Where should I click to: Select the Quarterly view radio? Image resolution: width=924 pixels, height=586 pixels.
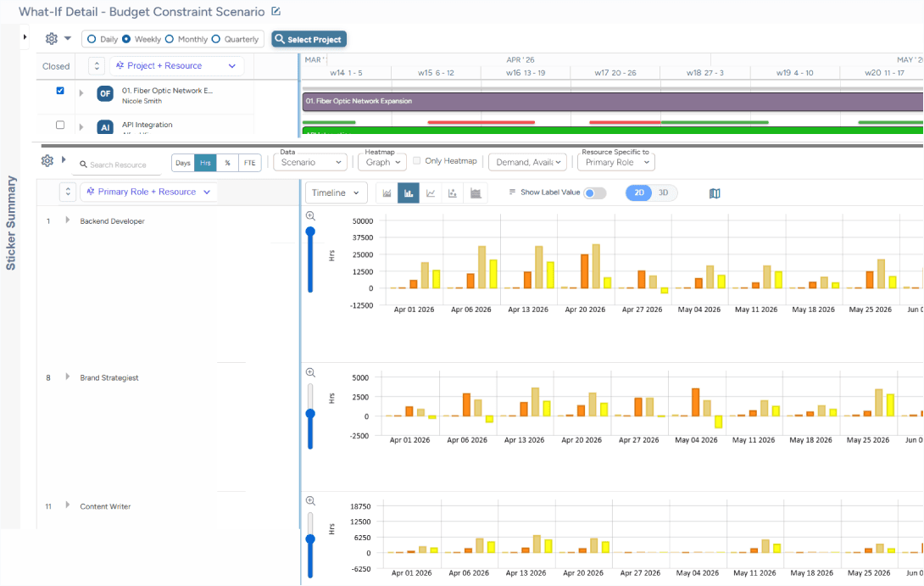pyautogui.click(x=215, y=39)
